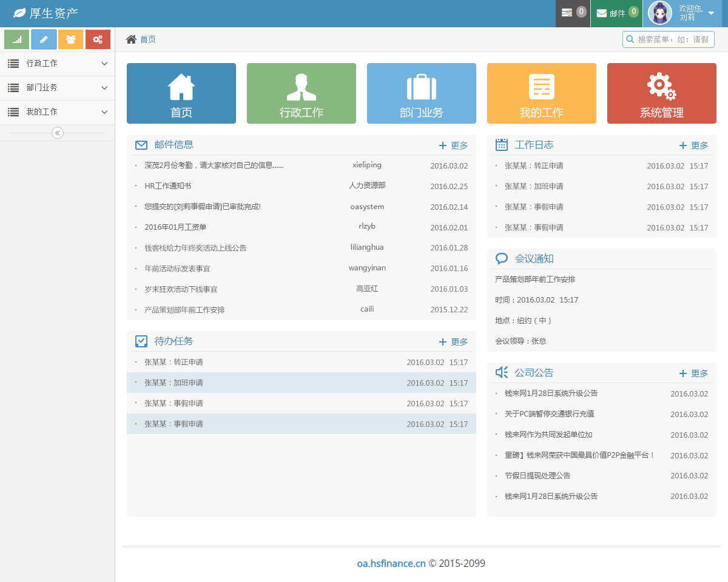Select the green bar chart icon in the toolbar
This screenshot has height=582, width=728.
[16, 39]
